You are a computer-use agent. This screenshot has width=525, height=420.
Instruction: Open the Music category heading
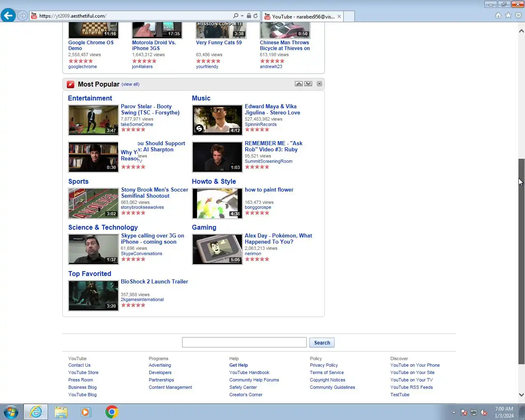(201, 98)
